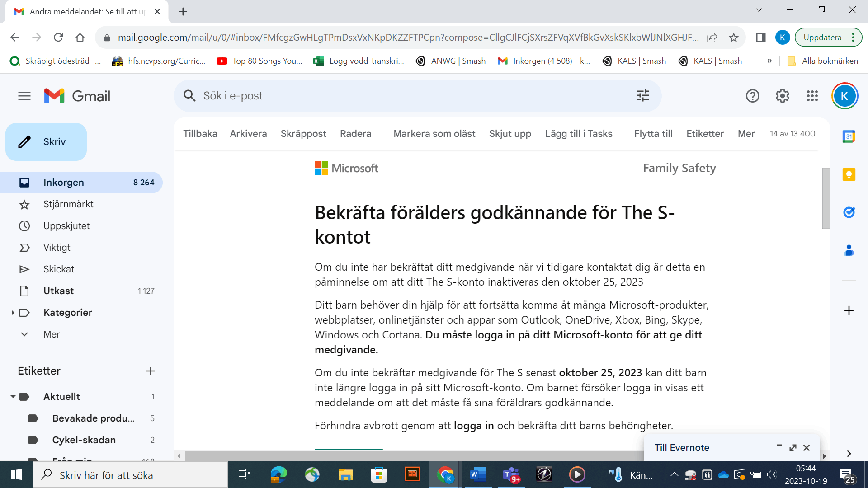This screenshot has width=868, height=488.
Task: Expand the Kategorier section
Action: (x=13, y=313)
